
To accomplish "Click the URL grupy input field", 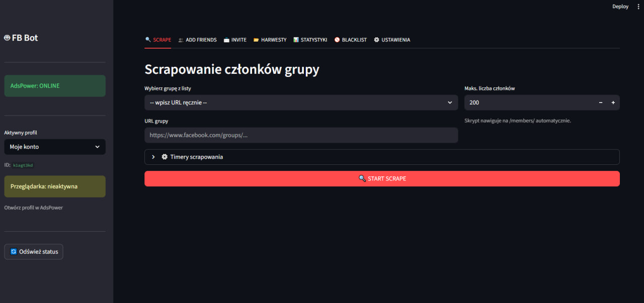I will pos(301,135).
